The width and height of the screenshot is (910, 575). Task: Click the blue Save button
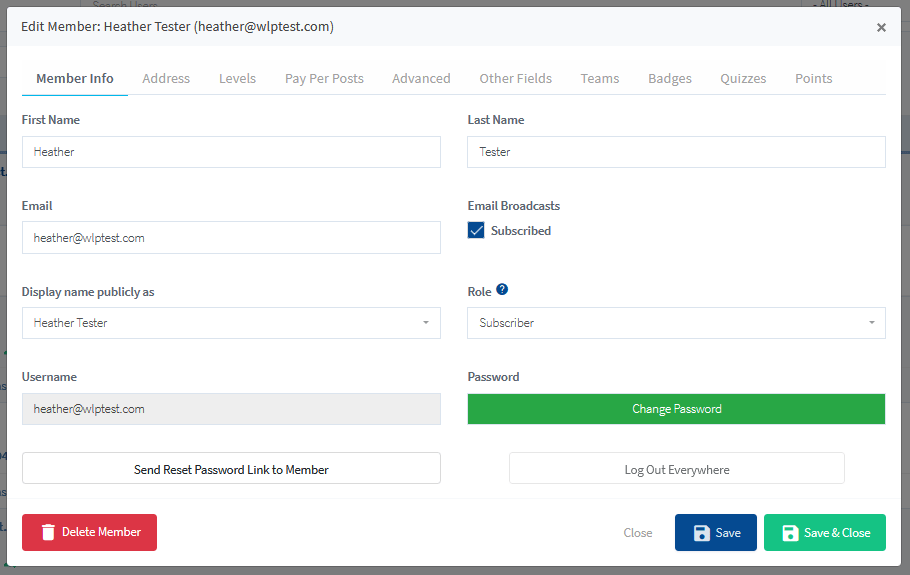tap(716, 533)
